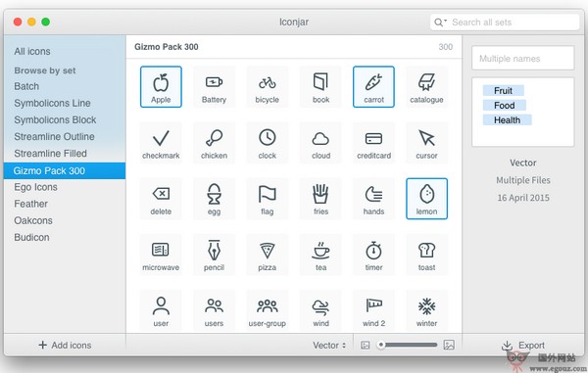Click the tea cup icon

pyautogui.click(x=320, y=255)
